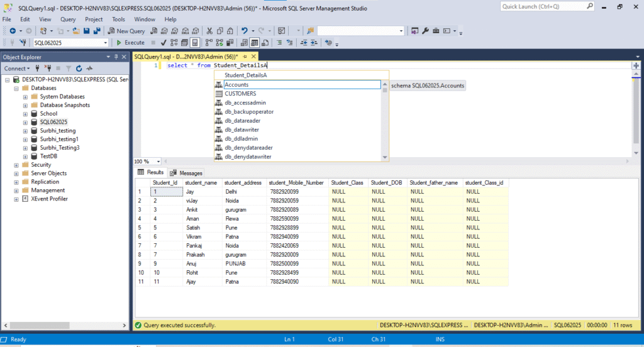Click the student_name column header
Viewport: 644px width, 347px height.
click(201, 183)
